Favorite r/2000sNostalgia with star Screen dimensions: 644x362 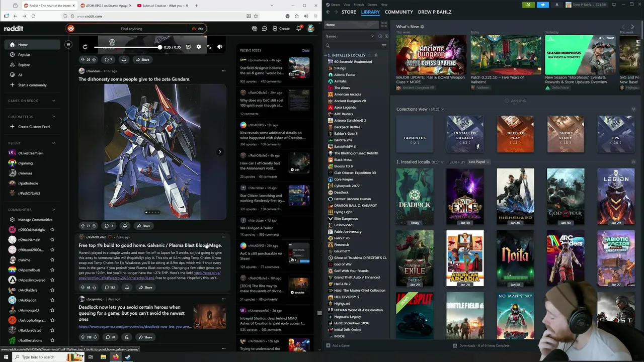click(x=52, y=230)
